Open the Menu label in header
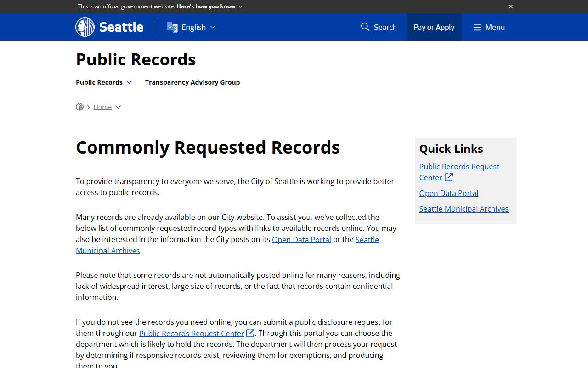Screen dimensions: 588x368 [495, 27]
